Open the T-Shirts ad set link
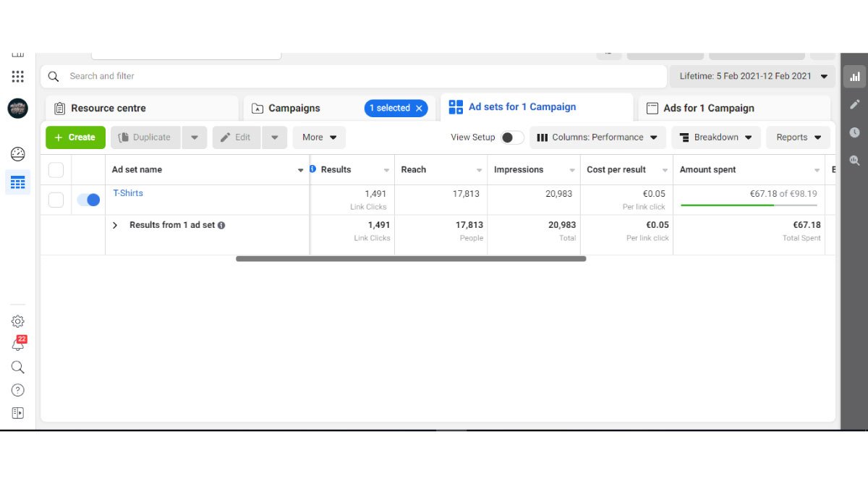The height and width of the screenshot is (484, 868). (x=128, y=193)
